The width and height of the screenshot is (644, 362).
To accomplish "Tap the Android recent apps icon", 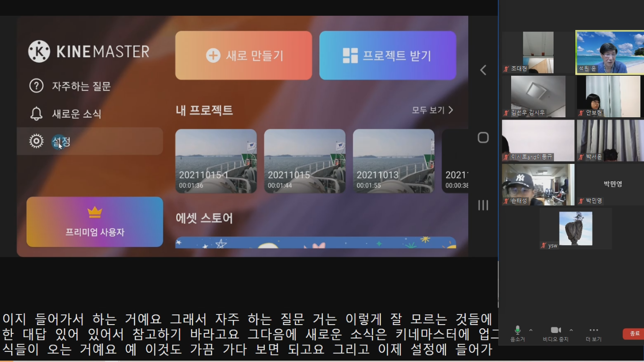I will click(x=483, y=205).
